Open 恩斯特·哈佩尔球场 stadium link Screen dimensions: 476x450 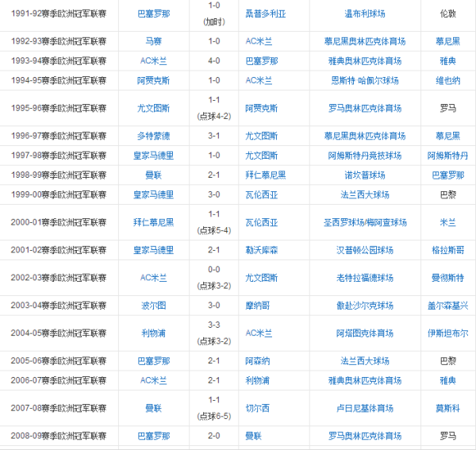point(365,80)
